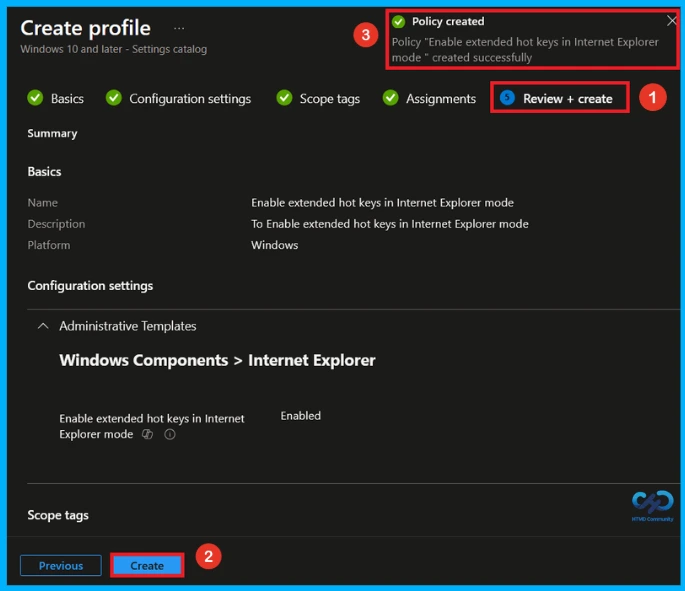Screen dimensions: 685x591
Task: Click the green check icon for Basics
Action: (x=35, y=98)
